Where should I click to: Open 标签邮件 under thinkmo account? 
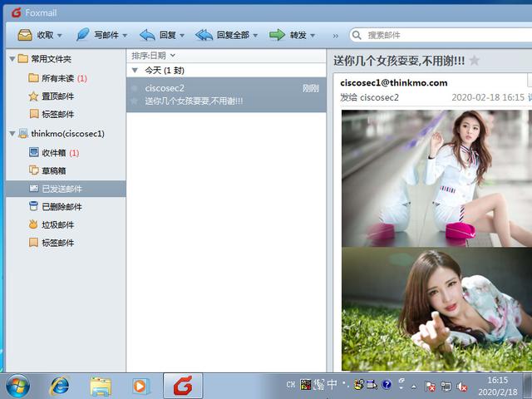click(52, 243)
